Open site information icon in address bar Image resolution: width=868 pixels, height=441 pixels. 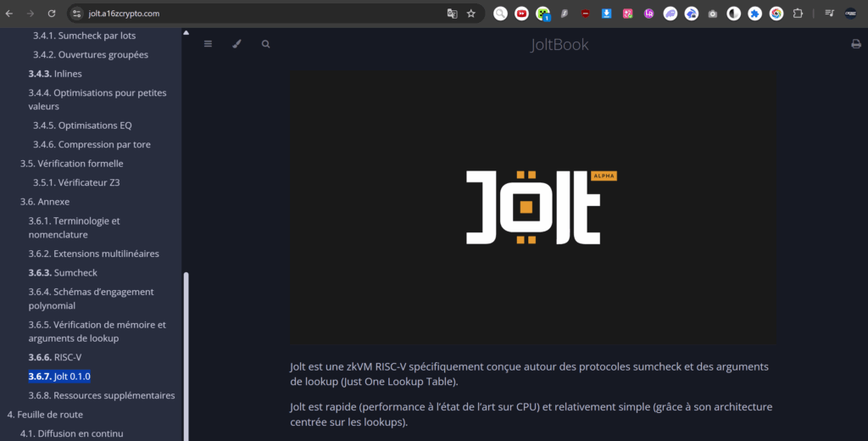[77, 14]
